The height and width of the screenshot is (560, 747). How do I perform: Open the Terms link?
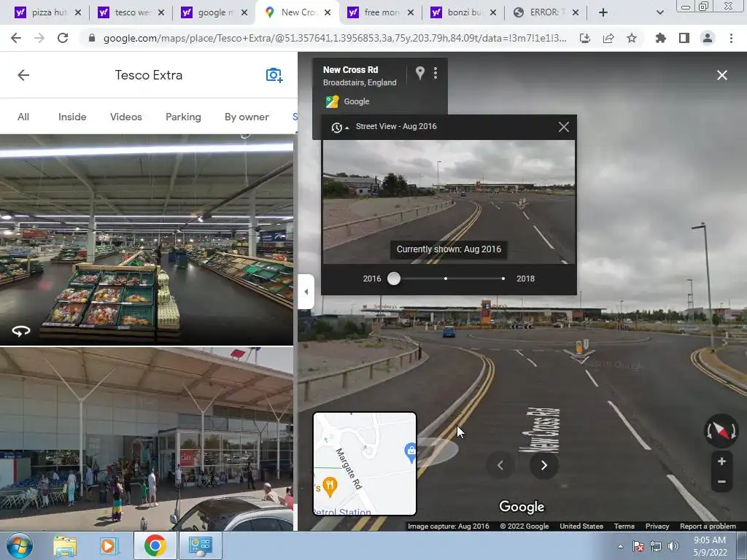point(624,526)
